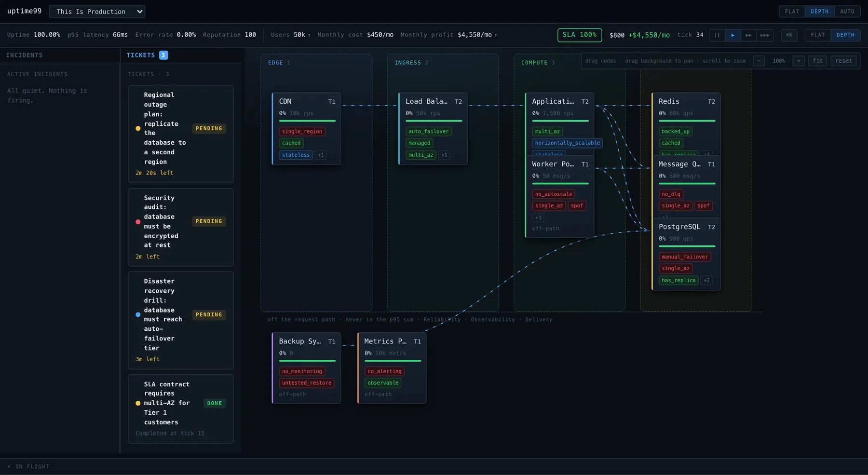Click the fit view button

click(818, 61)
